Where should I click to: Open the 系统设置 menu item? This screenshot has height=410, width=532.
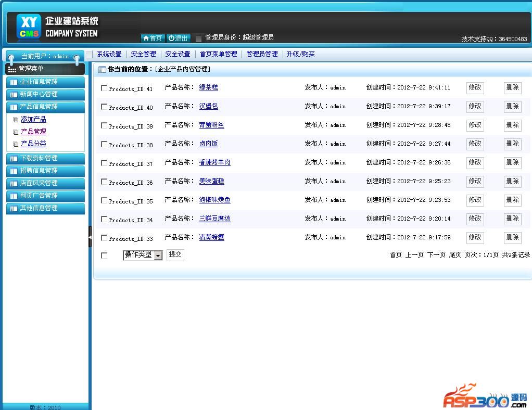click(109, 54)
